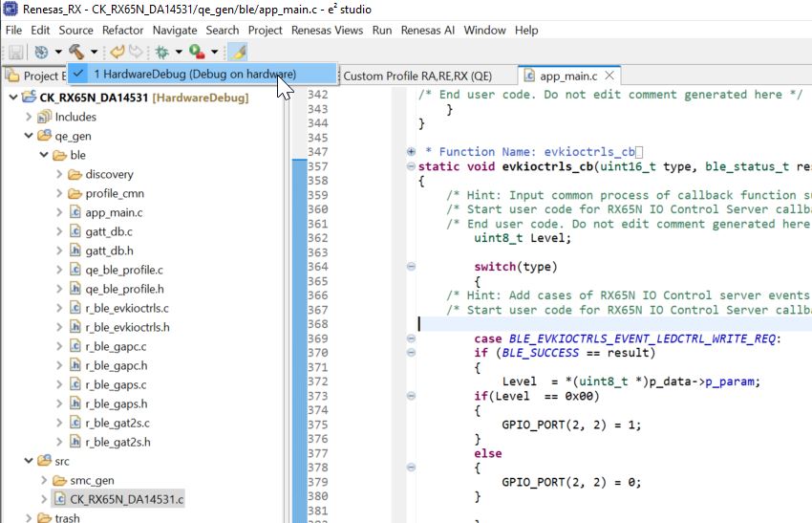This screenshot has width=812, height=523.
Task: Open dropdown arrow next to Debug bug
Action: (179, 52)
